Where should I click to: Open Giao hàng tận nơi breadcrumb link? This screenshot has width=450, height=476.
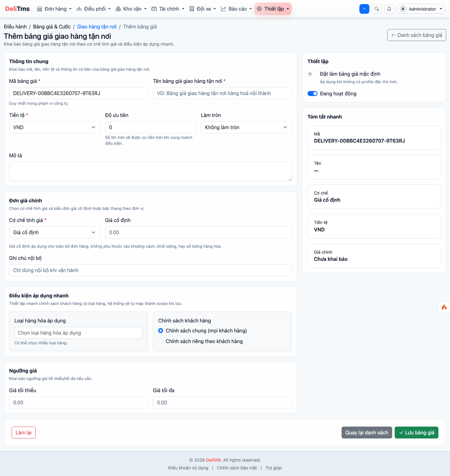[97, 27]
